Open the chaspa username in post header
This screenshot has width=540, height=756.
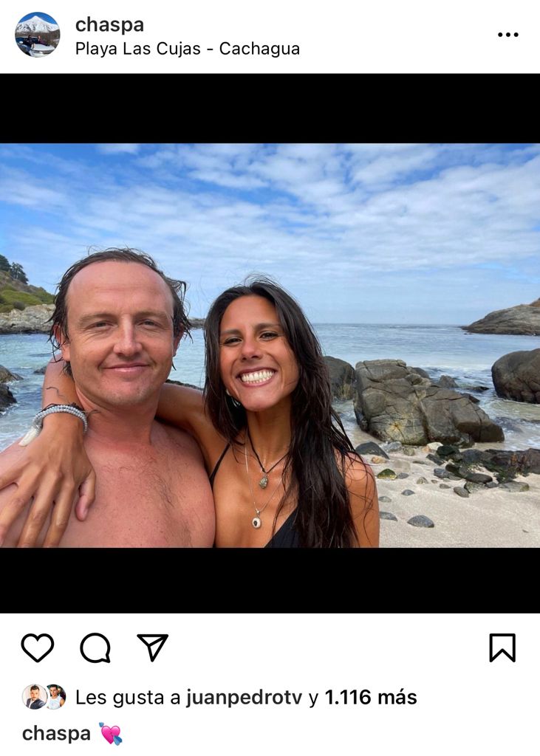109,25
